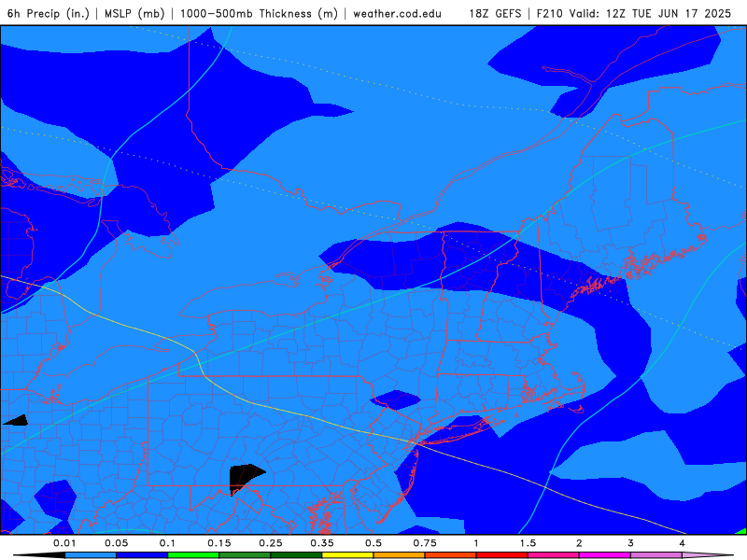Click the '0.25' legend label
Viewport: 747px width, 560px height.
[x=271, y=543]
